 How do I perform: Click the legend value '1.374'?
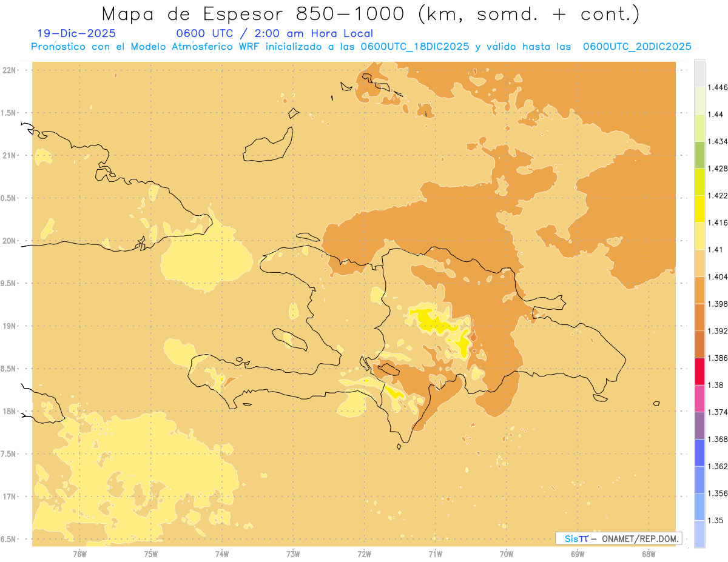(x=717, y=412)
